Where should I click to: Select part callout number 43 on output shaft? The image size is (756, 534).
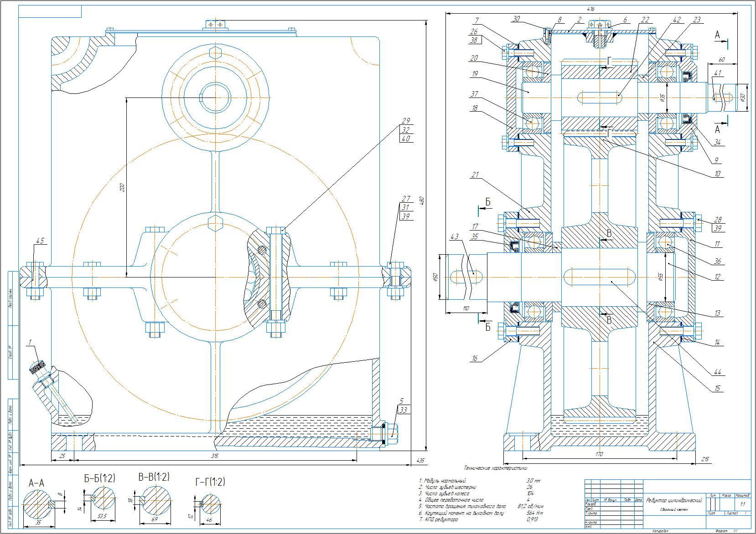pos(454,237)
